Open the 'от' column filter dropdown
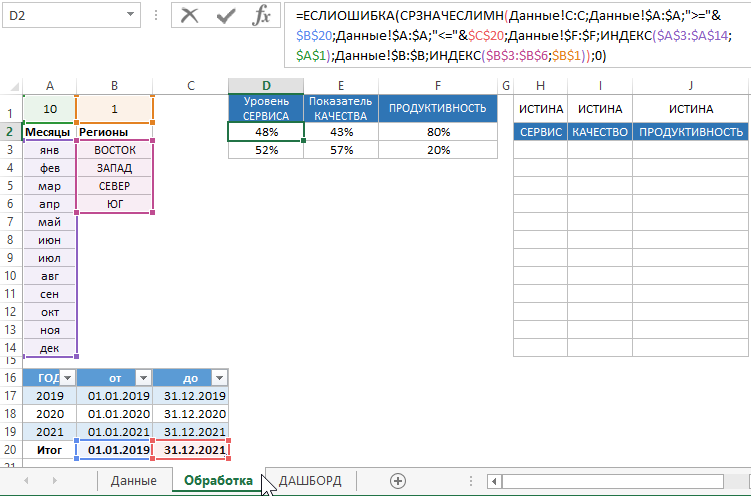Image resolution: width=751 pixels, height=496 pixels. coord(143,377)
